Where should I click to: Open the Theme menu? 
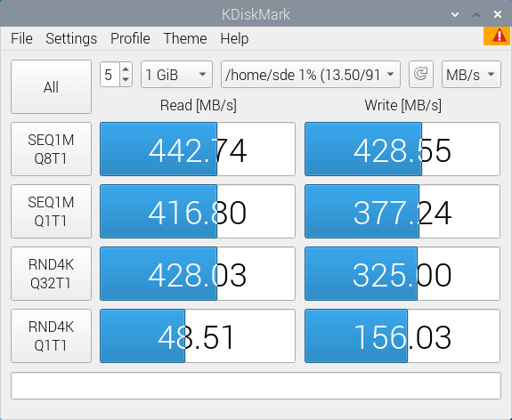pos(185,38)
